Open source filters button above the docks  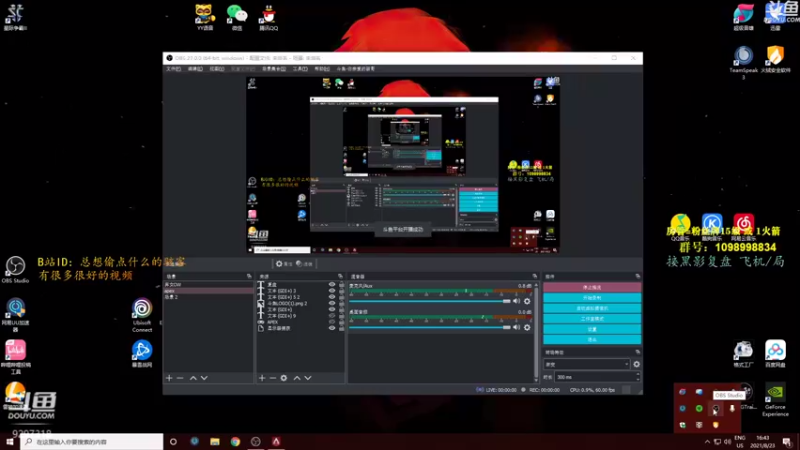pos(304,264)
